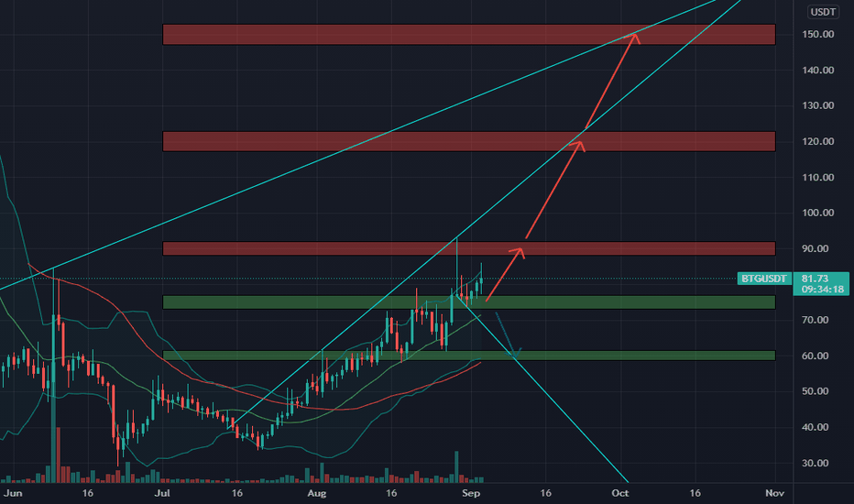This screenshot has height=504, width=854.
Task: Select the red resistance zone at 120
Action: click(x=469, y=142)
